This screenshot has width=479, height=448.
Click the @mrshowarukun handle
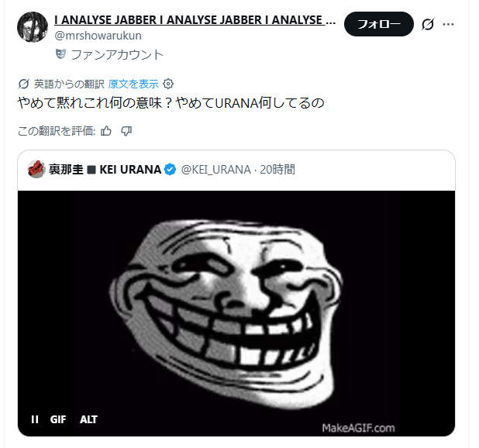coord(98,36)
